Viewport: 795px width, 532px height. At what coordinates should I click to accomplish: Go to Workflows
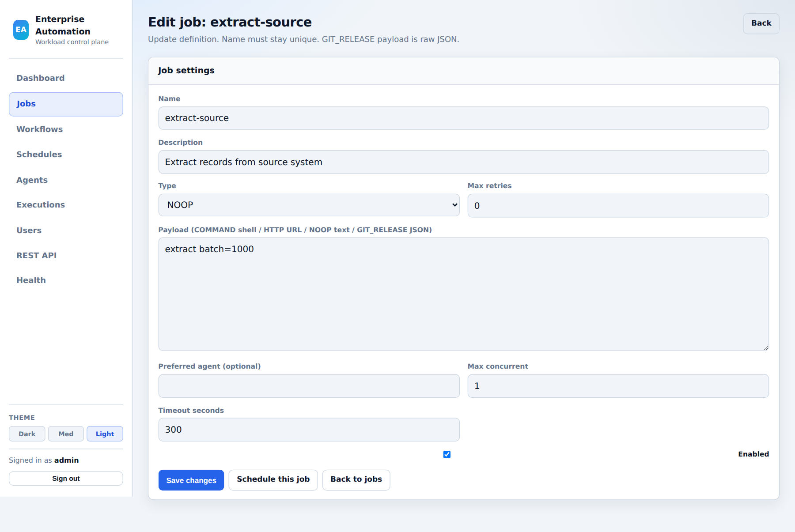pos(66,129)
